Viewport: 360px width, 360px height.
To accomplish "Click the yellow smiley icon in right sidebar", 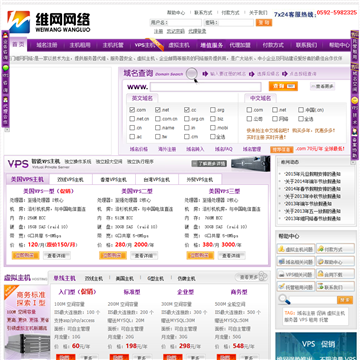I will 354,100.
